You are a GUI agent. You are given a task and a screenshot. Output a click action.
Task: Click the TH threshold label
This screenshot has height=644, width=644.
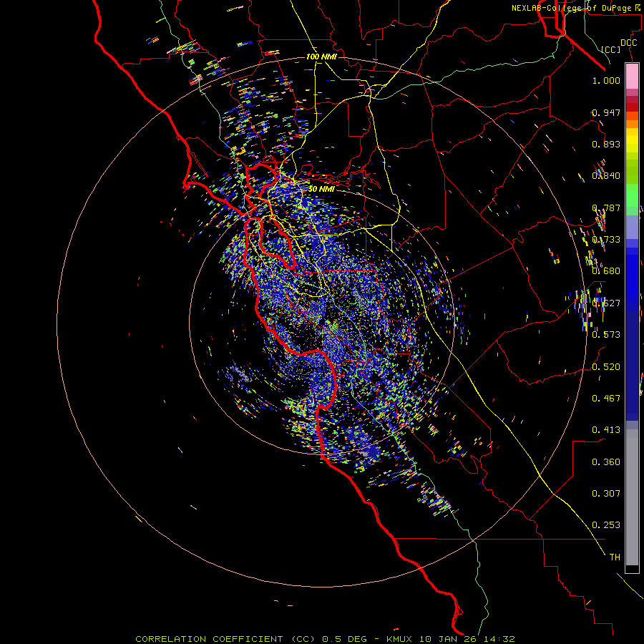(x=615, y=557)
